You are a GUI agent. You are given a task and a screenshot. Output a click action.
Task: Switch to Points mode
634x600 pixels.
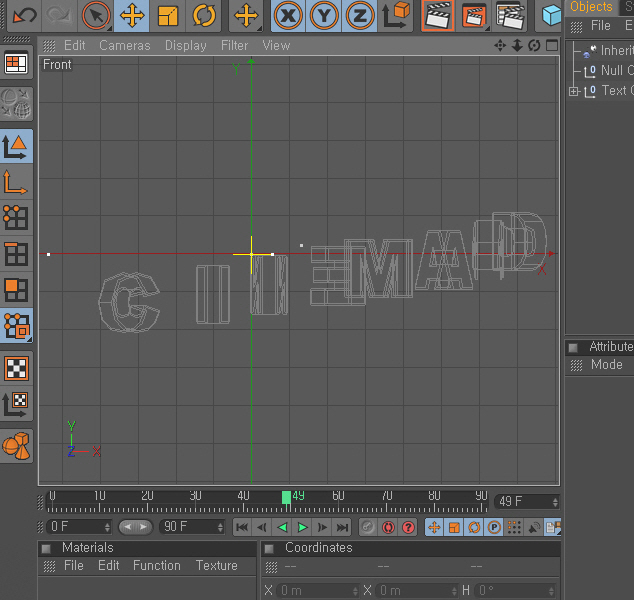tap(16, 218)
